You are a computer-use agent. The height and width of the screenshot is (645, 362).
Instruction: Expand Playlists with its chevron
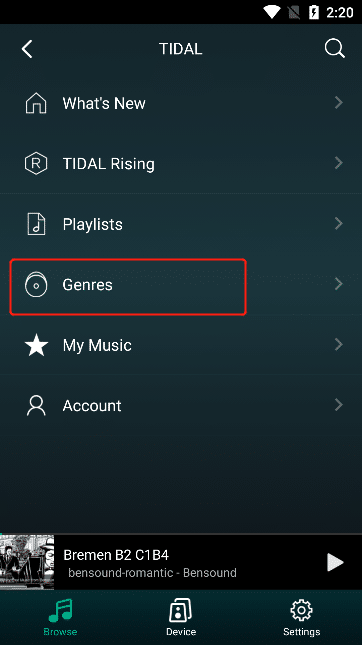pyautogui.click(x=339, y=223)
